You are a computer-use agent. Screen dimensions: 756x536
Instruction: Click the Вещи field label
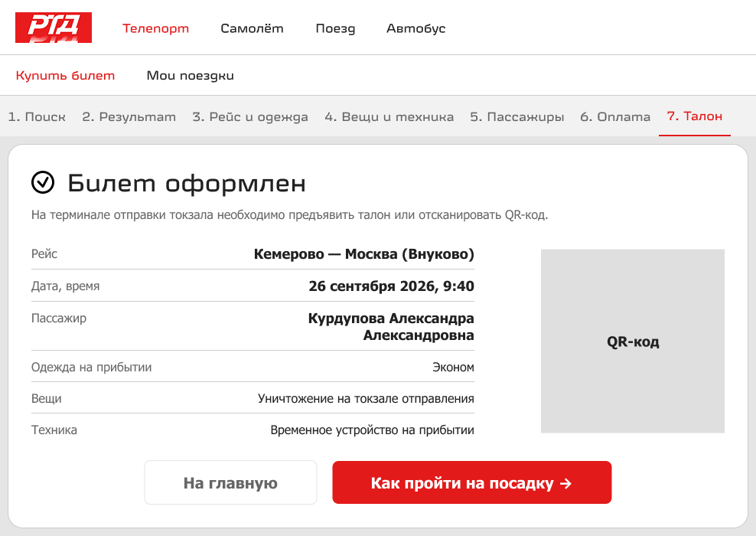46,398
